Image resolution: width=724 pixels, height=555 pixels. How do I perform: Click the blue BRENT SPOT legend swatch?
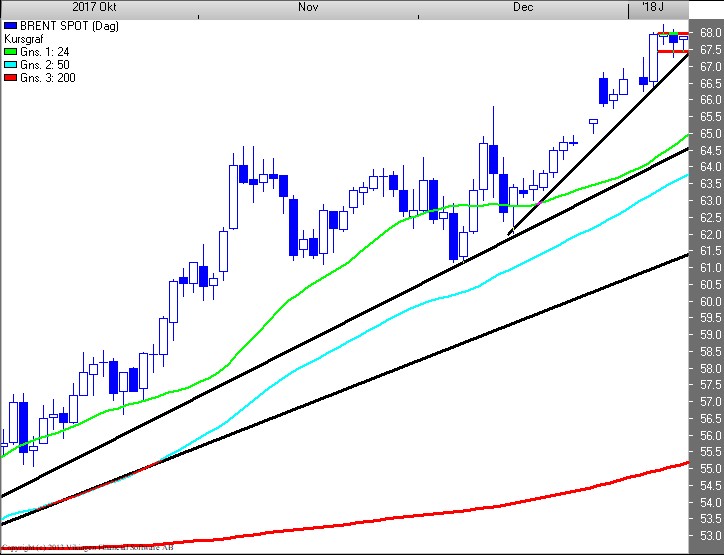click(x=11, y=26)
